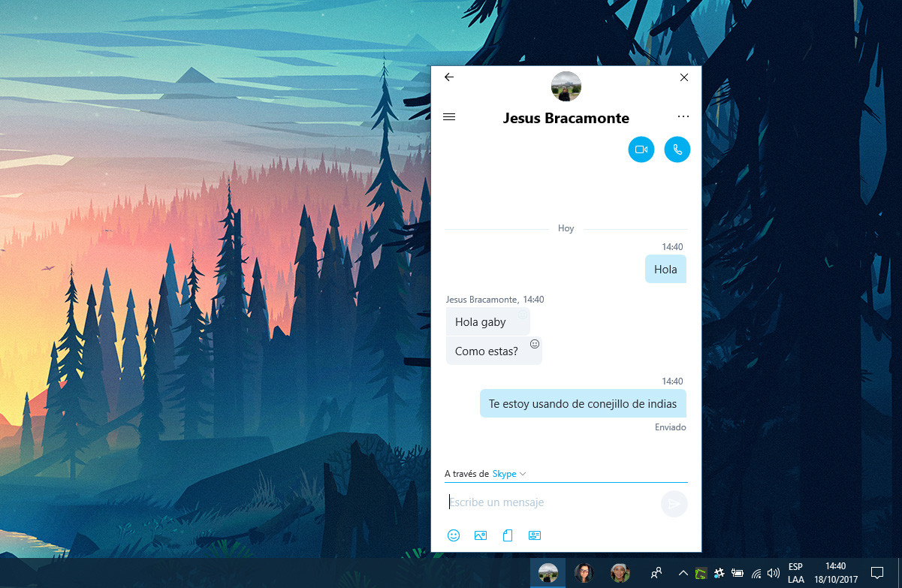
Task: Open the hamburger menu
Action: [x=449, y=117]
